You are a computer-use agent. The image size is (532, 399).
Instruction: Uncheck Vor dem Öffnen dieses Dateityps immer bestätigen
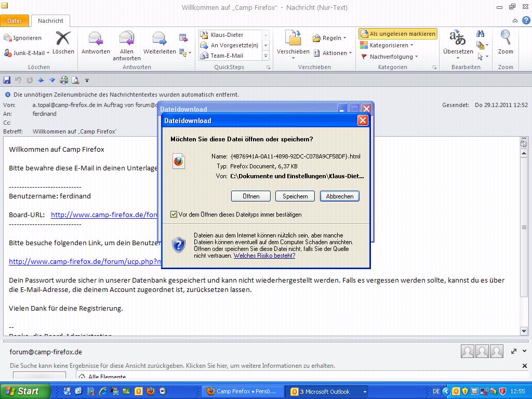[x=174, y=215]
